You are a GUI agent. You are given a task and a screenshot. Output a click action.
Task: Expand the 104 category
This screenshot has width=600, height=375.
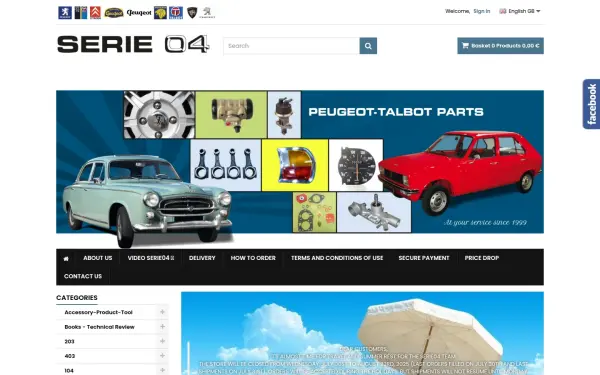coord(162,370)
